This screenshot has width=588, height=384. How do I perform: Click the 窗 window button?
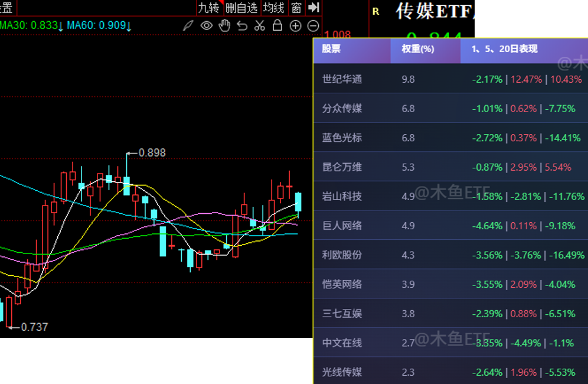point(296,8)
